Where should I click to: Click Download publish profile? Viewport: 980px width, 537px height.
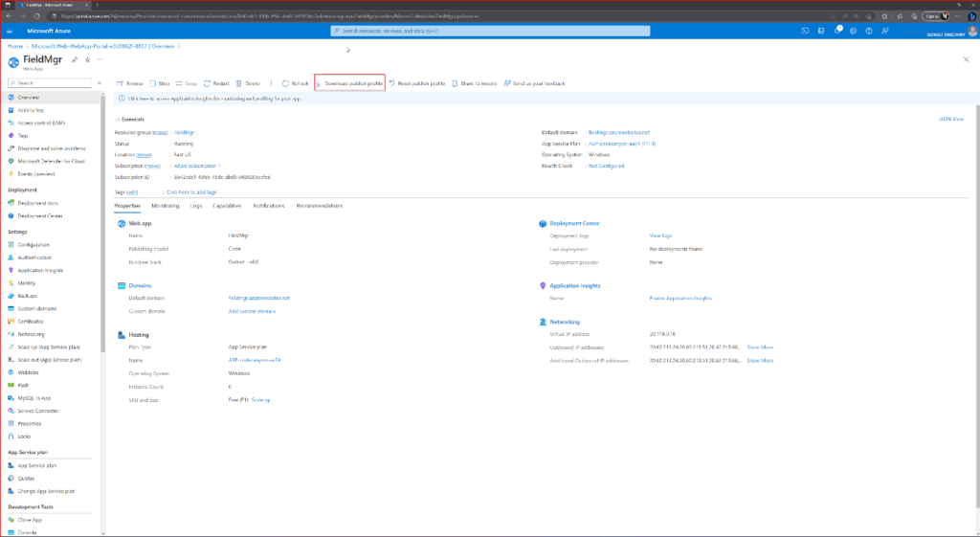(x=349, y=83)
